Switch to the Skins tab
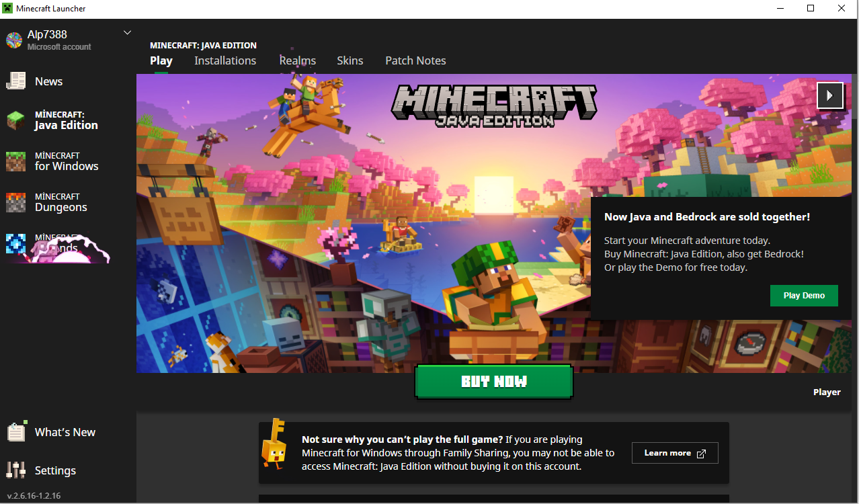The width and height of the screenshot is (859, 504). pyautogui.click(x=350, y=60)
